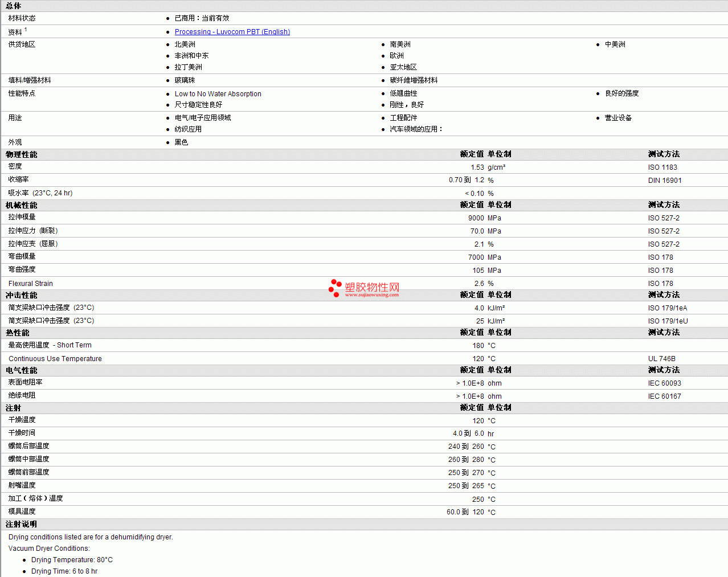This screenshot has height=577, width=728.
Task: Click the 表面电阻率 row label
Action: click(26, 382)
